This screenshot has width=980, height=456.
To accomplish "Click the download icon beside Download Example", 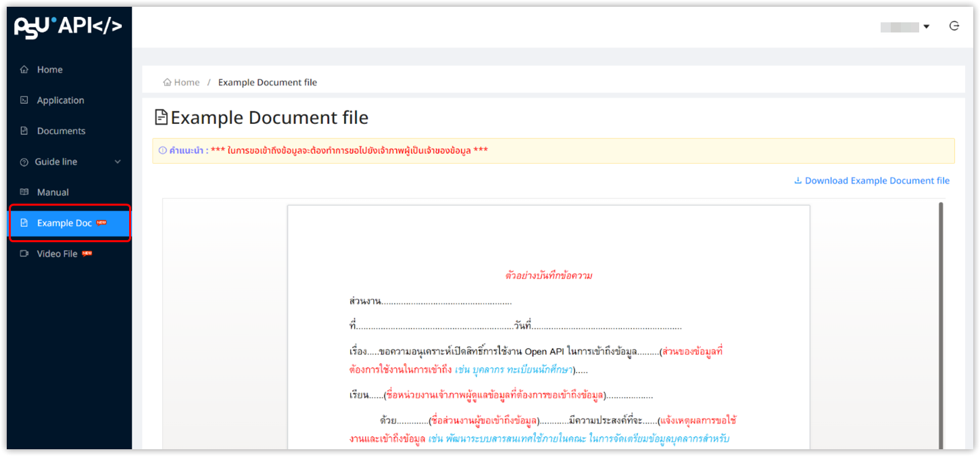I will 798,181.
